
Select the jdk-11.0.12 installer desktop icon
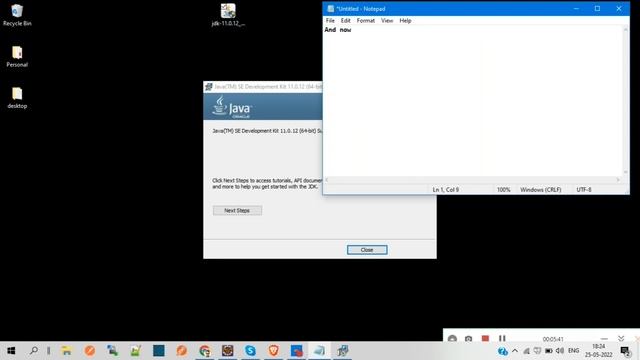tap(228, 15)
